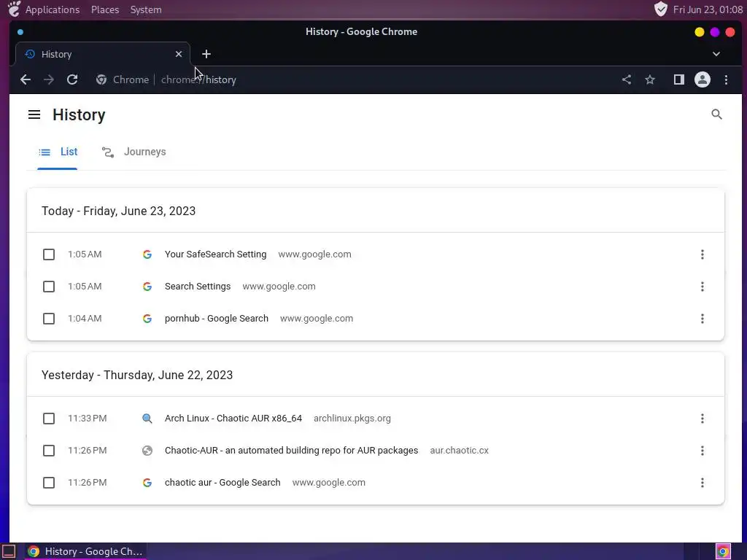The image size is (747, 560).
Task: Open the History hamburger side menu
Action: point(34,114)
